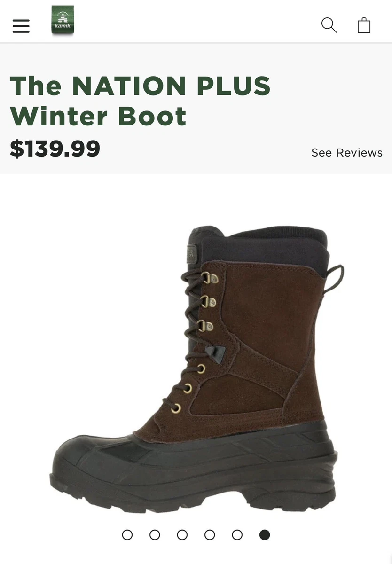Click the $139.99 price text
Screen dimensions: 392x564
click(55, 148)
